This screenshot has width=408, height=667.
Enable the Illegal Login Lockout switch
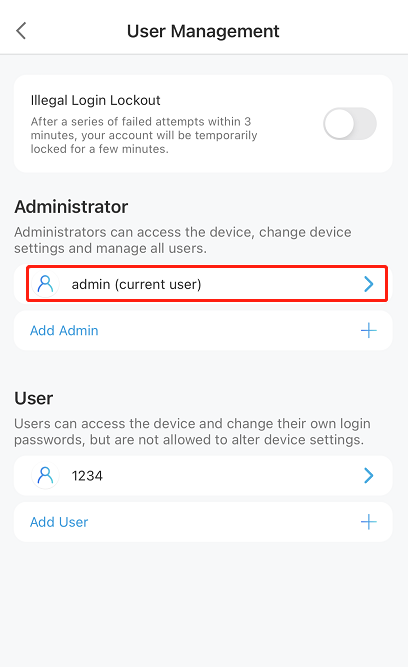(x=350, y=124)
